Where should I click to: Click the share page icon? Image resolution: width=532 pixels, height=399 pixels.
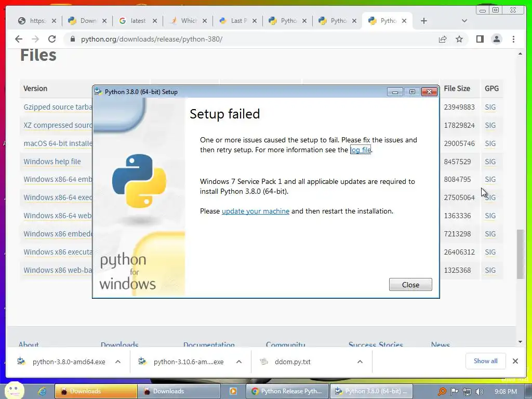pos(443,39)
